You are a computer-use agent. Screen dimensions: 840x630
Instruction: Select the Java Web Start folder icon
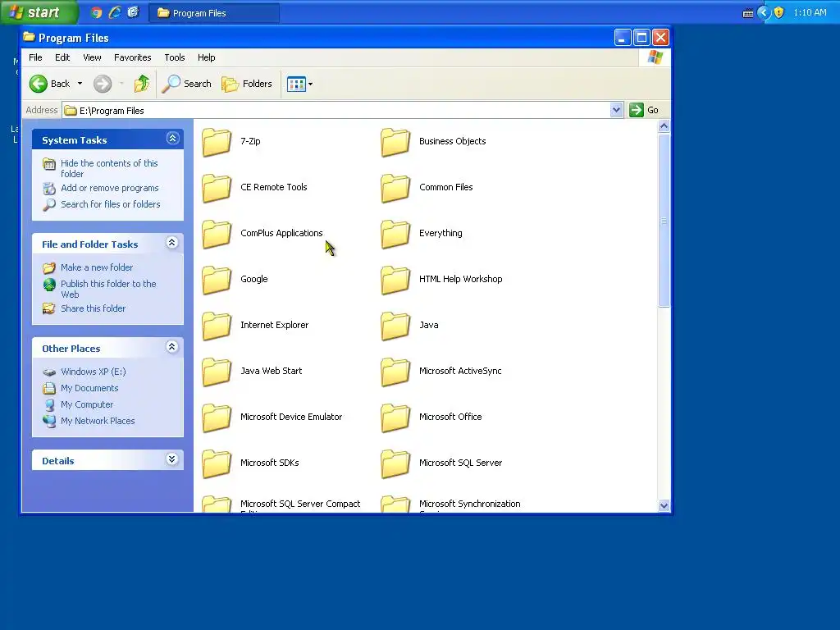pos(217,372)
